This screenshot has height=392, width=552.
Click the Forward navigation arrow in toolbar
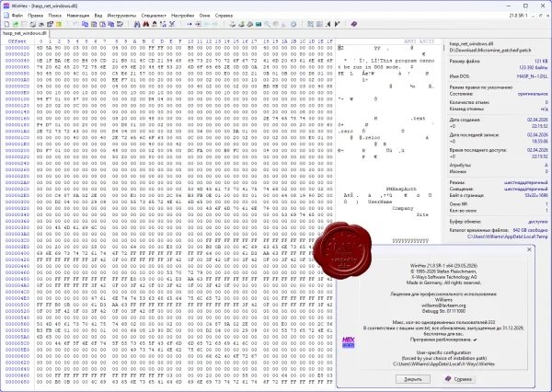tap(215, 24)
